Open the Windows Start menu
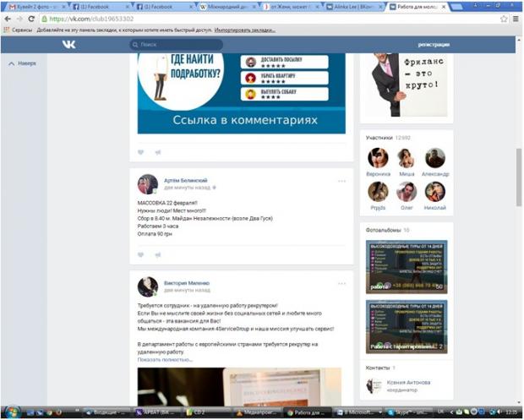524x420 pixels. [x=8, y=412]
